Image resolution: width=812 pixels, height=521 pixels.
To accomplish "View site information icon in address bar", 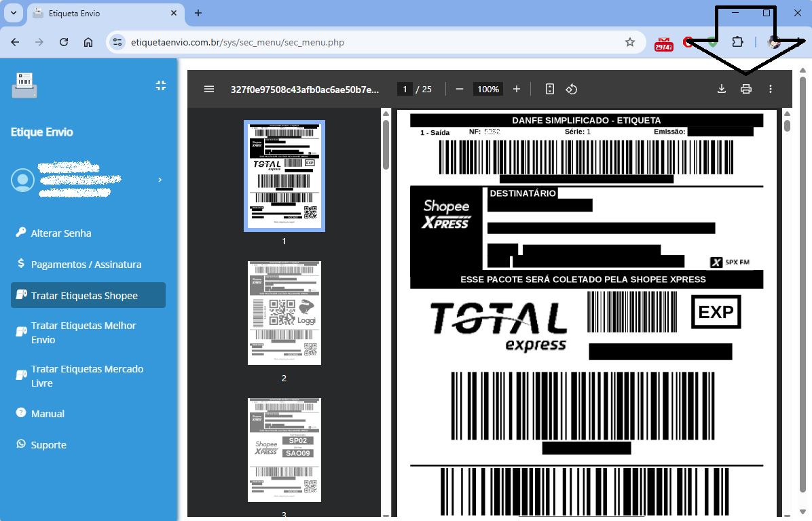I will pos(117,42).
